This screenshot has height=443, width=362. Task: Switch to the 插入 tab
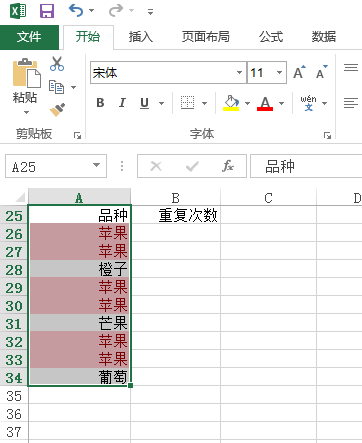(141, 37)
